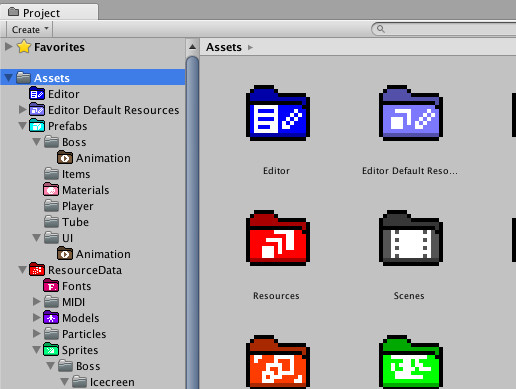
Task: Collapse the Assets tree root
Action: tap(9, 78)
